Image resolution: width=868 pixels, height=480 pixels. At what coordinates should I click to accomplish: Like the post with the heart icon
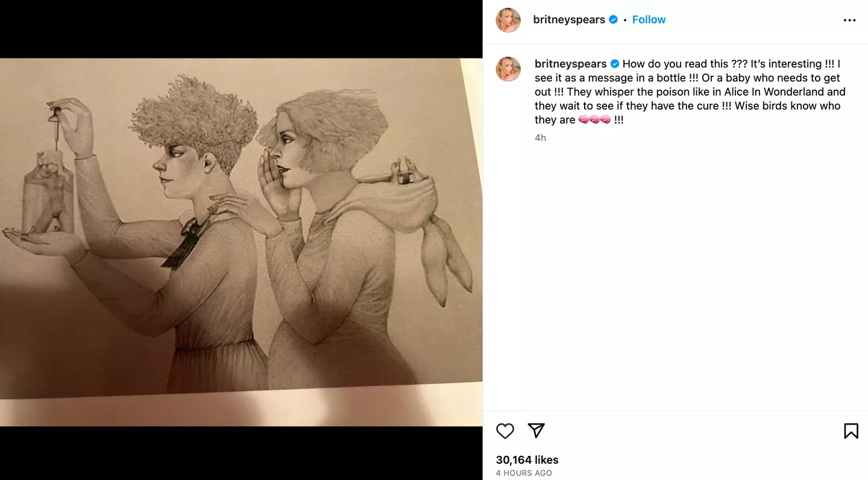pyautogui.click(x=505, y=431)
